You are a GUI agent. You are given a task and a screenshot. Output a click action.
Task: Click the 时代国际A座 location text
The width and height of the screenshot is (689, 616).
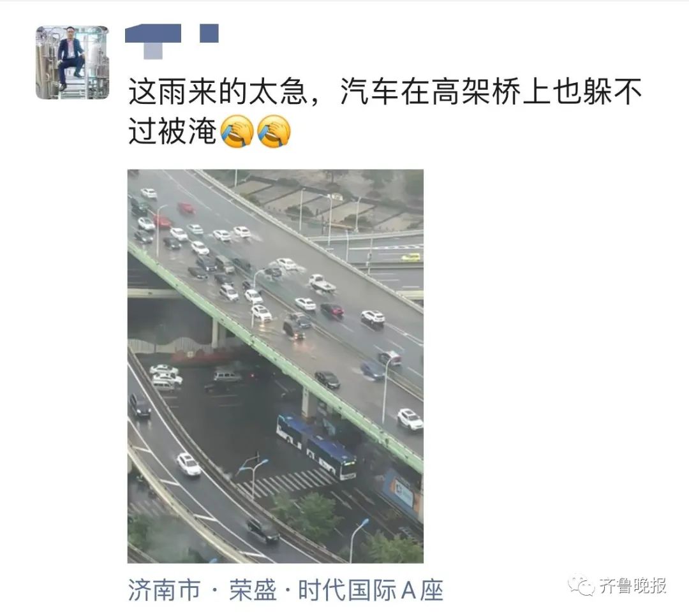371,589
